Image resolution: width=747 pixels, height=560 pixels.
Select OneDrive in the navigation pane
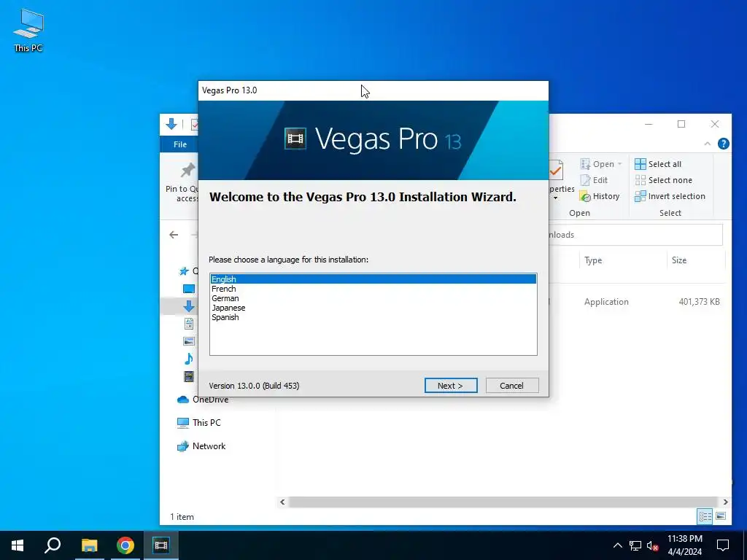tap(203, 400)
